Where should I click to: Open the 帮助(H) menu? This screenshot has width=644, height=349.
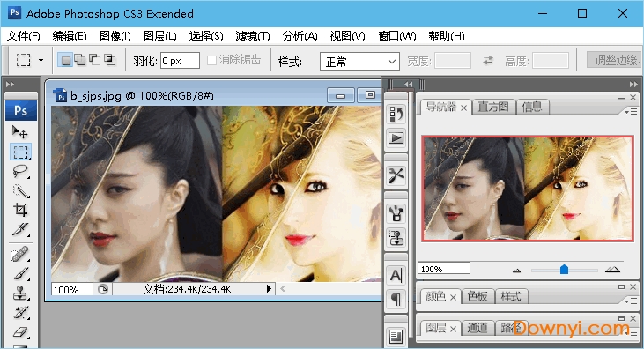(x=447, y=36)
